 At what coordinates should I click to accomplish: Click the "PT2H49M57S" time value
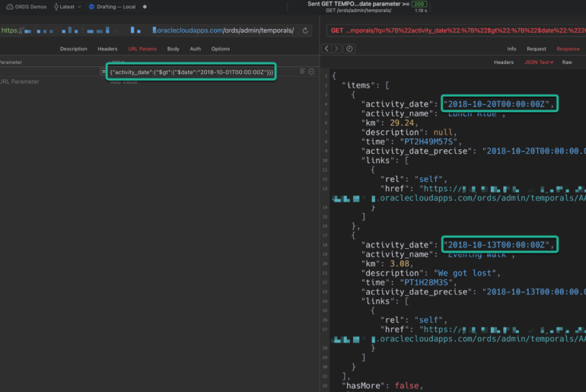[428, 142]
